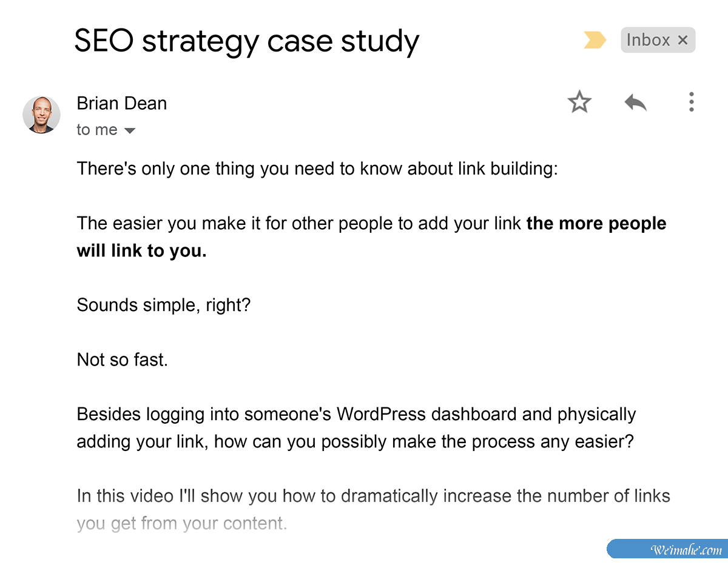Click the paragraph mentioning WordPress dashboard

click(356, 415)
